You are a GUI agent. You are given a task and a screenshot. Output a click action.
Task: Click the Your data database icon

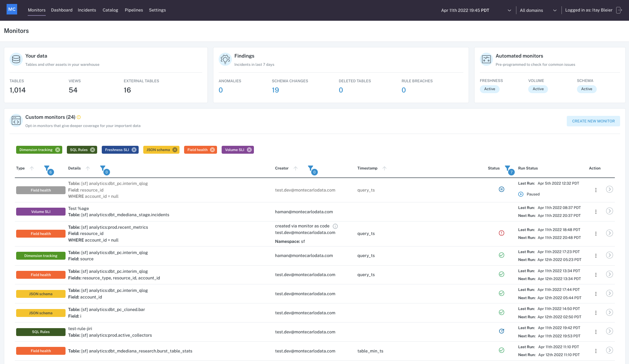coord(16,59)
